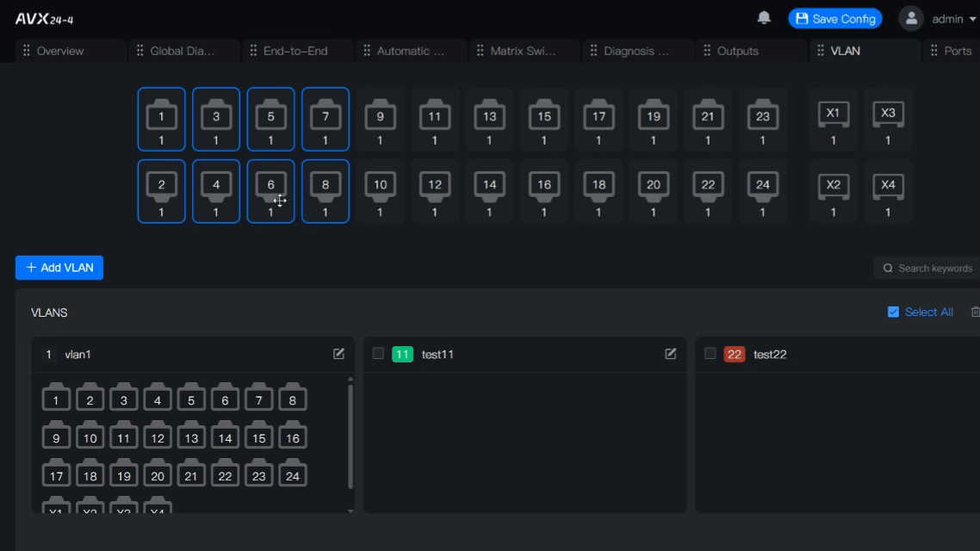Click the green 11 VLAN color badge
The width and height of the screenshot is (980, 551).
tap(402, 354)
